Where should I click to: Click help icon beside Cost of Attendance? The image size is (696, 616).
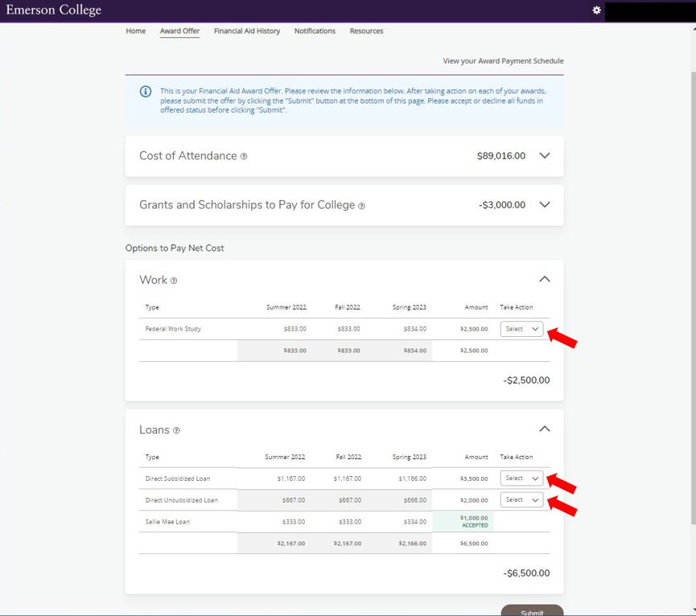tap(244, 157)
